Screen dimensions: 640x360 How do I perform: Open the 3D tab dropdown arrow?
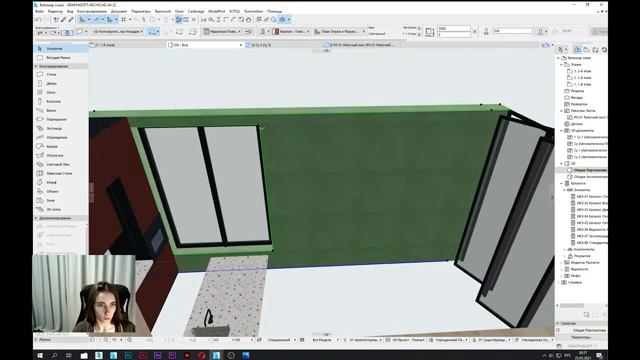click(241, 45)
